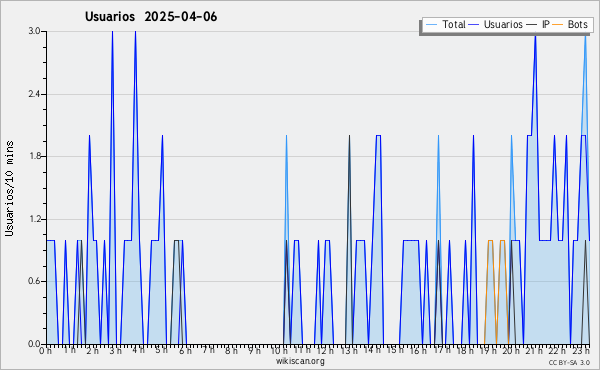Click the y-axis value '1.2'

pyautogui.click(x=34, y=219)
